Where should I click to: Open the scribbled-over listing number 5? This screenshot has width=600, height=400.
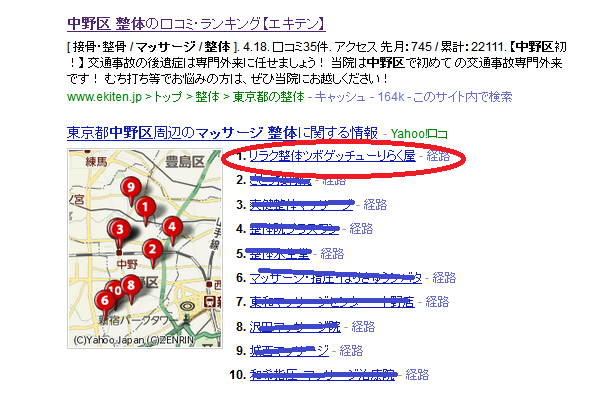280,253
